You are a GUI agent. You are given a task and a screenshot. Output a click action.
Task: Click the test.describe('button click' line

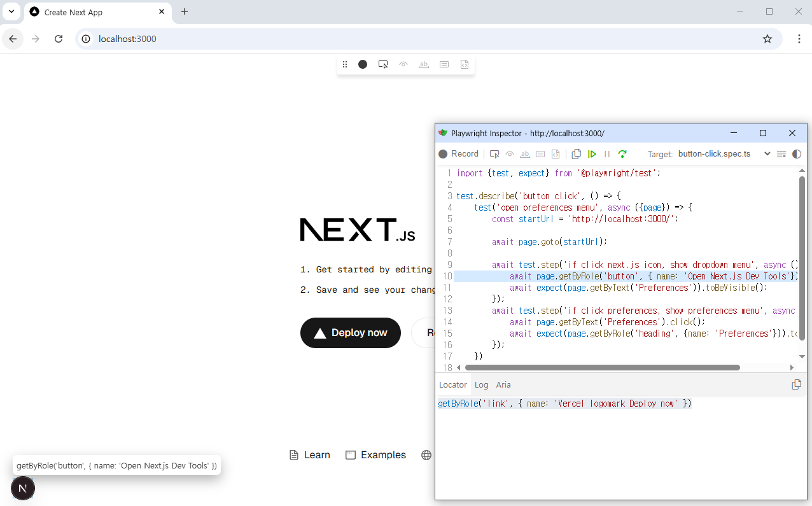click(538, 196)
